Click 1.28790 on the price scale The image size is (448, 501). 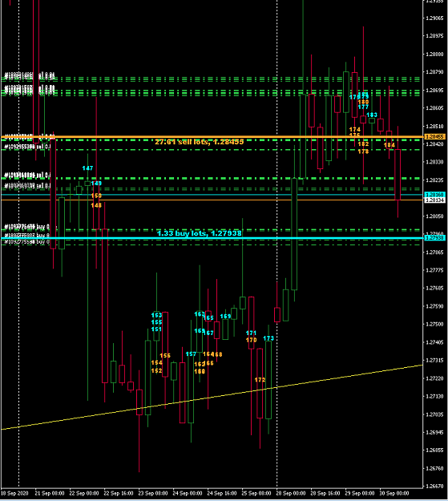[x=435, y=72]
